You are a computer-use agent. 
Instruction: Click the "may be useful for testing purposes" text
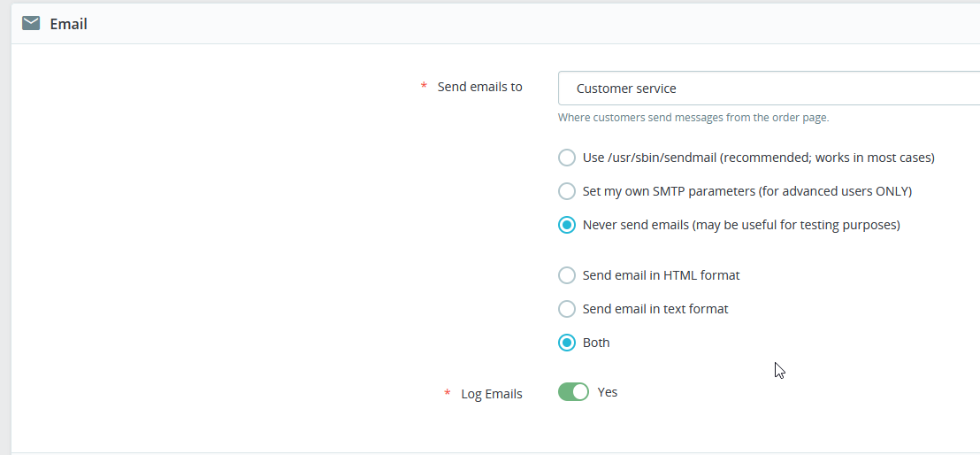point(796,225)
